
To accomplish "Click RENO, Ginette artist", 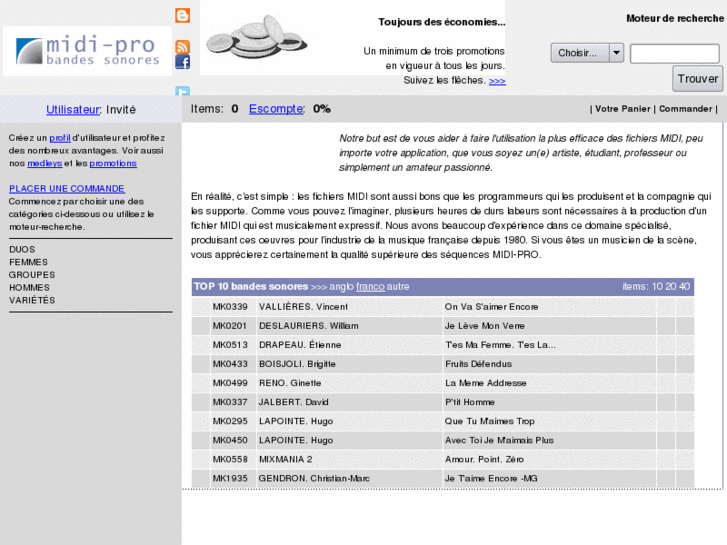I will coord(290,383).
